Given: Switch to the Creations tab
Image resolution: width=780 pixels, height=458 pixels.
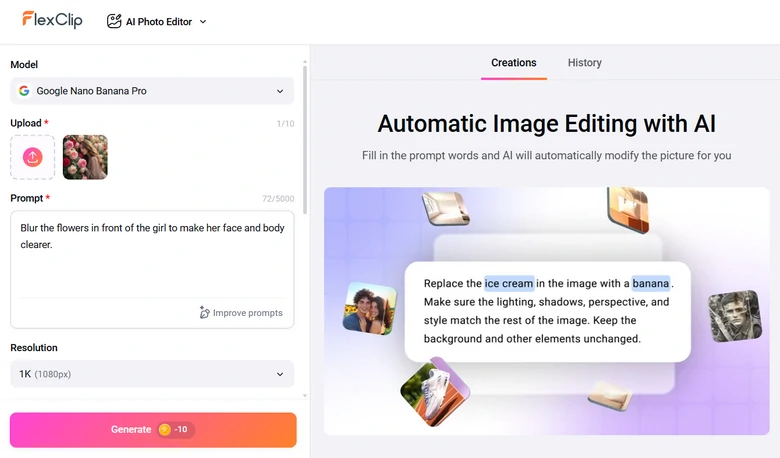Looking at the screenshot, I should (x=513, y=63).
